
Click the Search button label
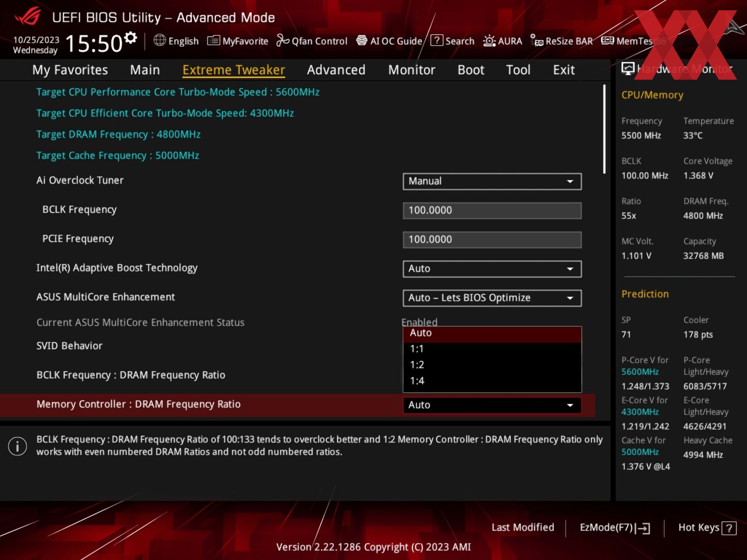click(459, 41)
